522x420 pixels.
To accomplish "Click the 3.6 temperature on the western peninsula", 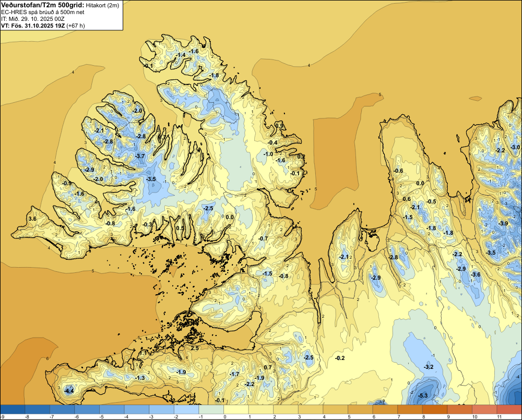I will pos(32,219).
